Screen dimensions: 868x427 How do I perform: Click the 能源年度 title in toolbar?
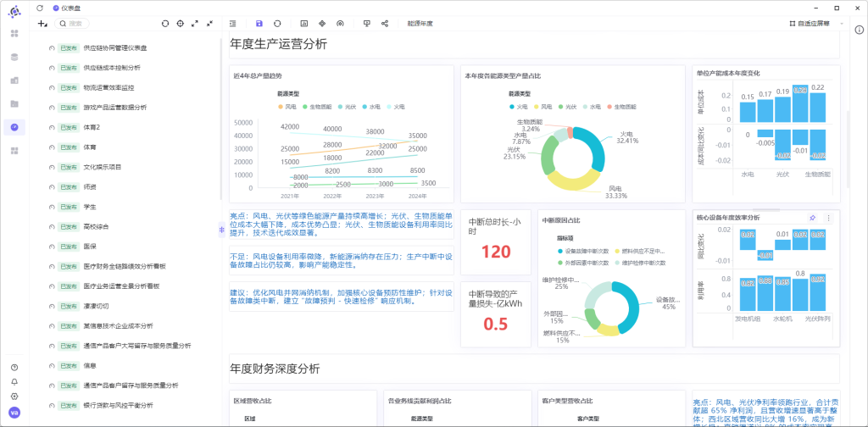(420, 24)
